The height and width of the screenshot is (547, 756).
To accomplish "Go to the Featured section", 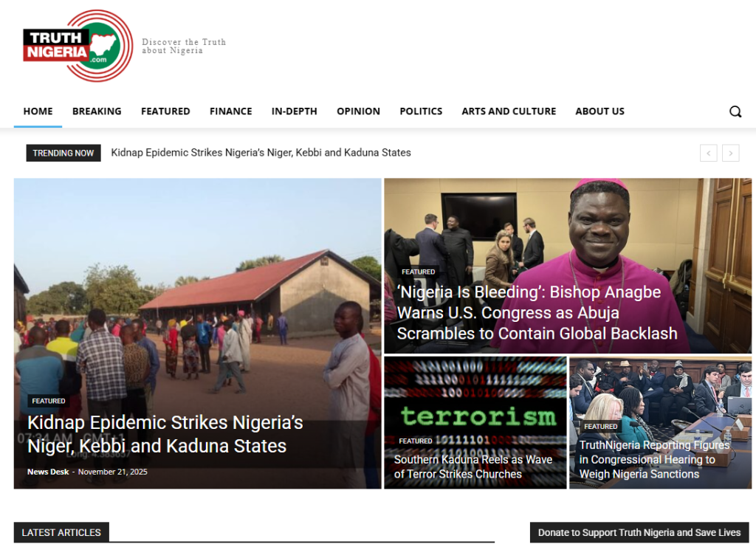I will tap(165, 111).
